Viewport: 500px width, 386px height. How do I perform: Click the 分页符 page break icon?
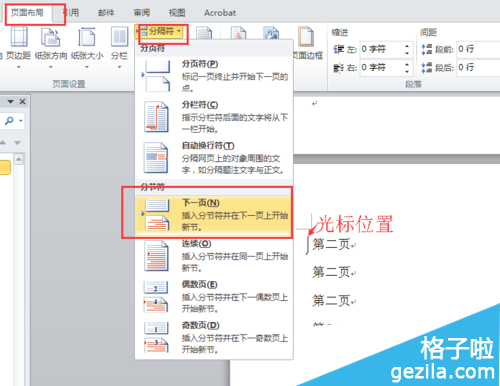157,76
